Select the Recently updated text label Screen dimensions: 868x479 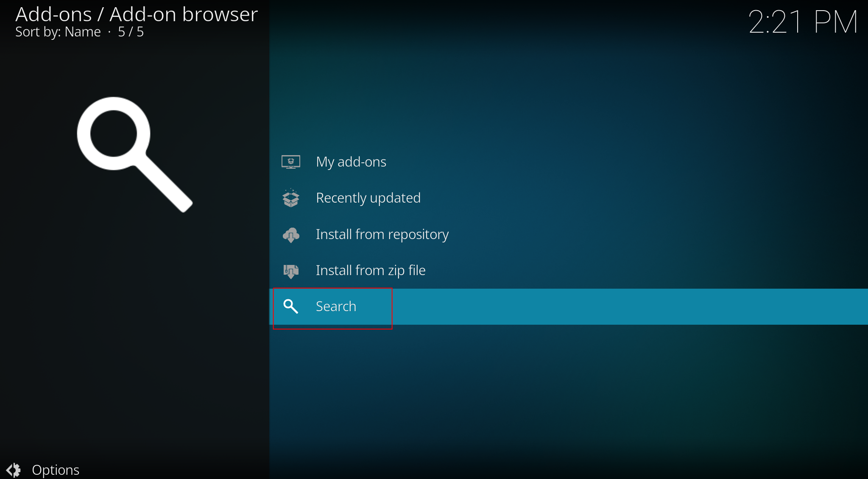[368, 198]
